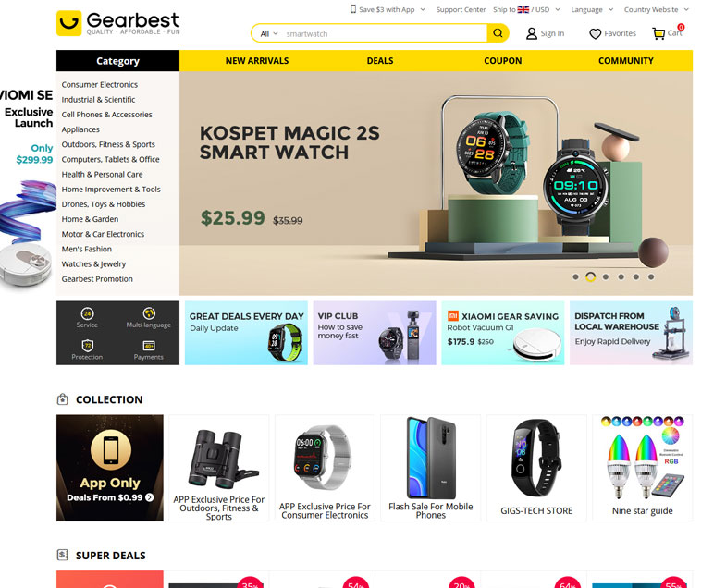
Task: Click the Multi-language globe icon
Action: 149,313
